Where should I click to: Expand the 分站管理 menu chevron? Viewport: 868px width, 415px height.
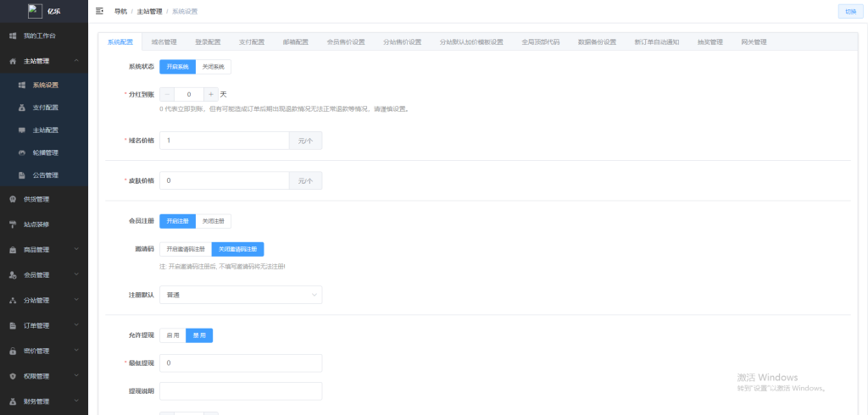pyautogui.click(x=76, y=300)
